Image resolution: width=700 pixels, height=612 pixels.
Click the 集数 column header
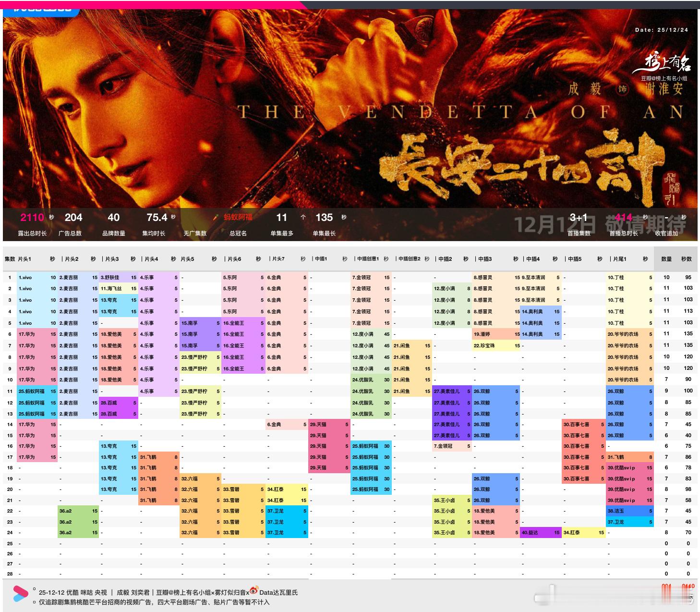[x=10, y=259]
